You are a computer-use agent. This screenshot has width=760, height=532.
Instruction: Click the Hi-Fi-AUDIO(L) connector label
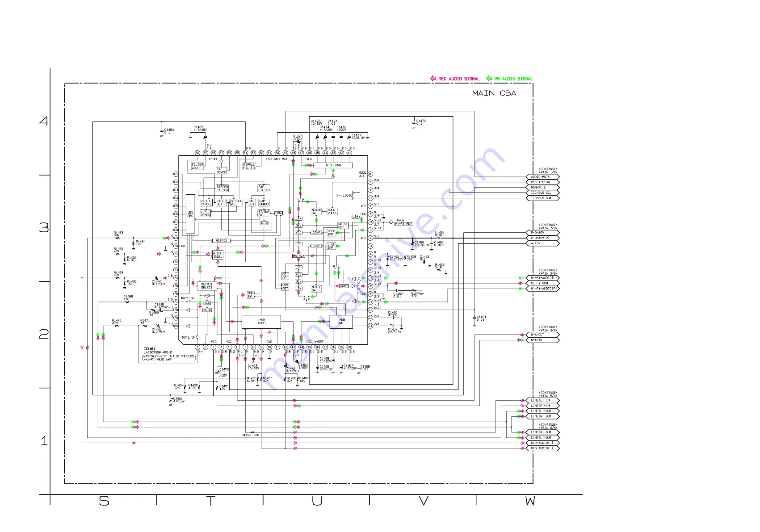[542, 278]
